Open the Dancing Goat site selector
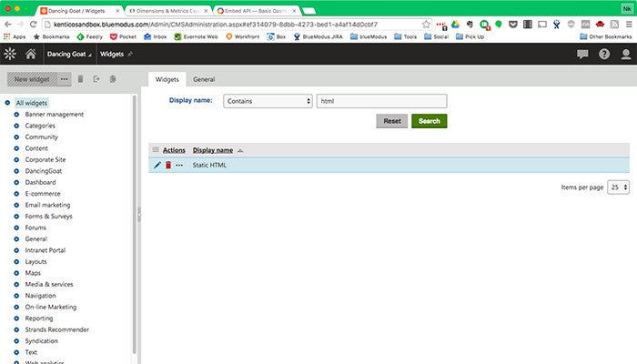 [x=69, y=54]
